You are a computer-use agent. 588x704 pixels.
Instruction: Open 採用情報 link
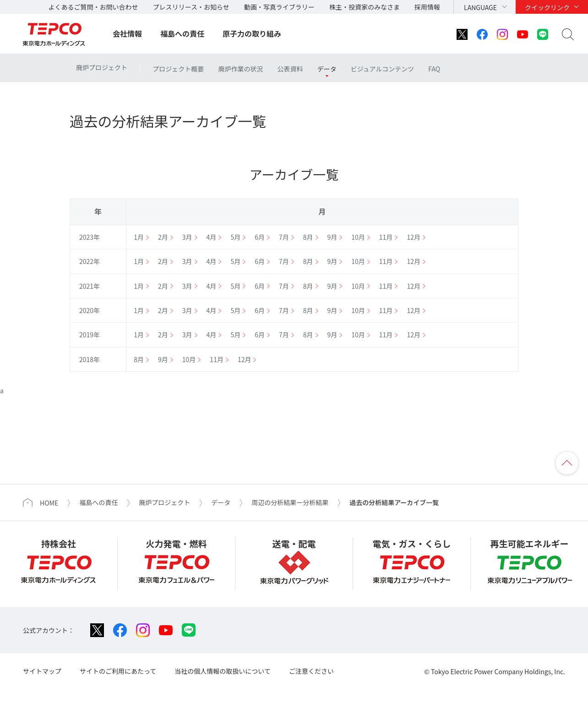(x=427, y=7)
